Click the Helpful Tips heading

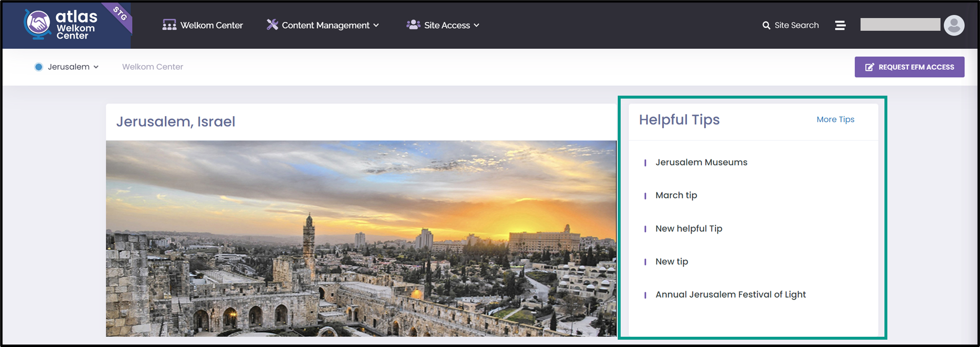679,120
